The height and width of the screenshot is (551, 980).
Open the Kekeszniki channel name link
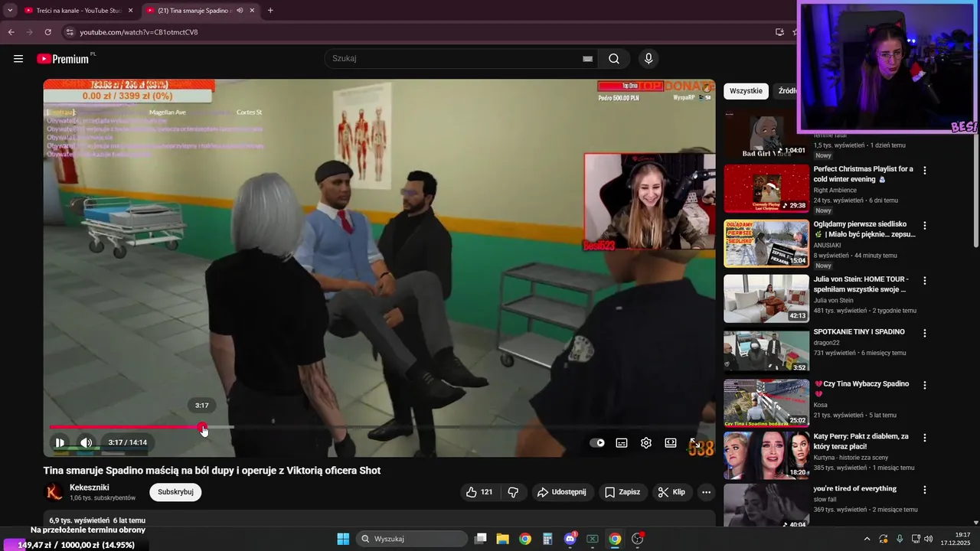[90, 487]
